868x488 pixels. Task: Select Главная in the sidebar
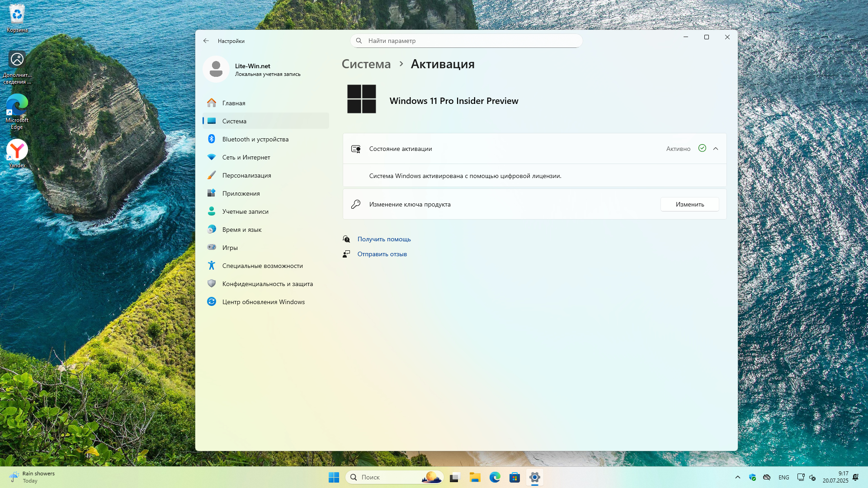coord(233,103)
